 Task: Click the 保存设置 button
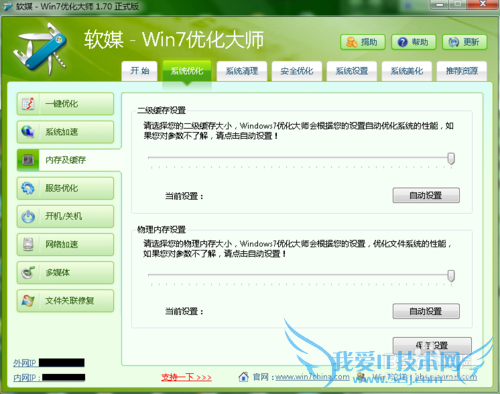(432, 346)
